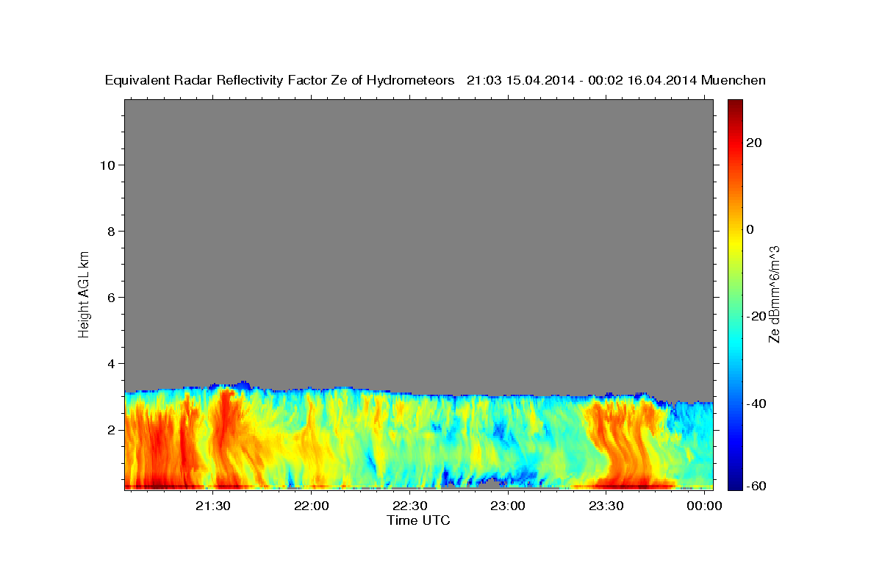Click the colorbar tick label '0'
882x588 pixels.
coord(750,229)
